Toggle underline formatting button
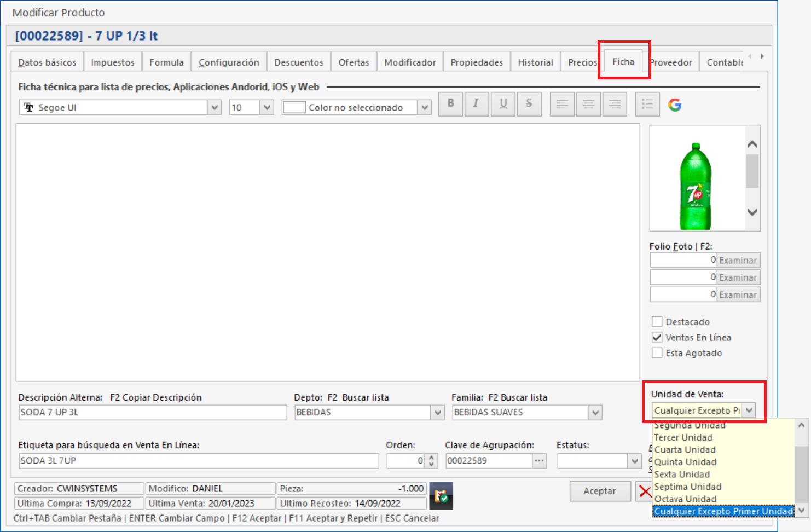Viewport: 811px width, 532px height. (503, 104)
